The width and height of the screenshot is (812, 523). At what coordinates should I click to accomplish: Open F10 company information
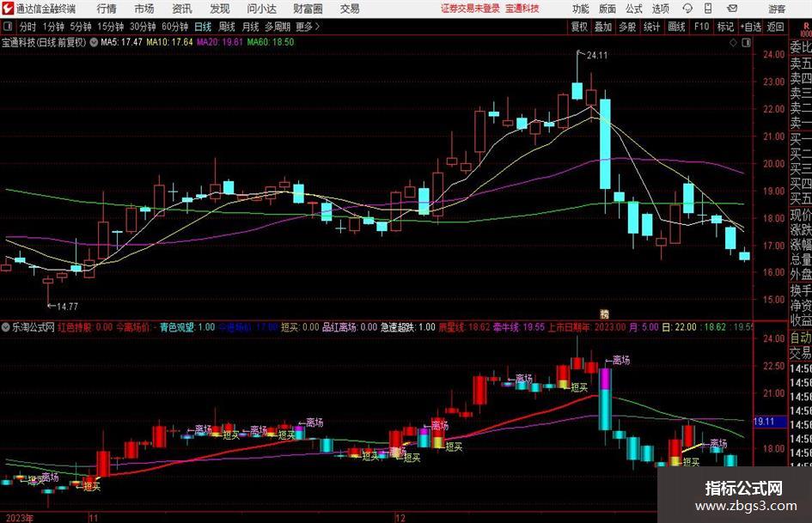click(x=701, y=27)
